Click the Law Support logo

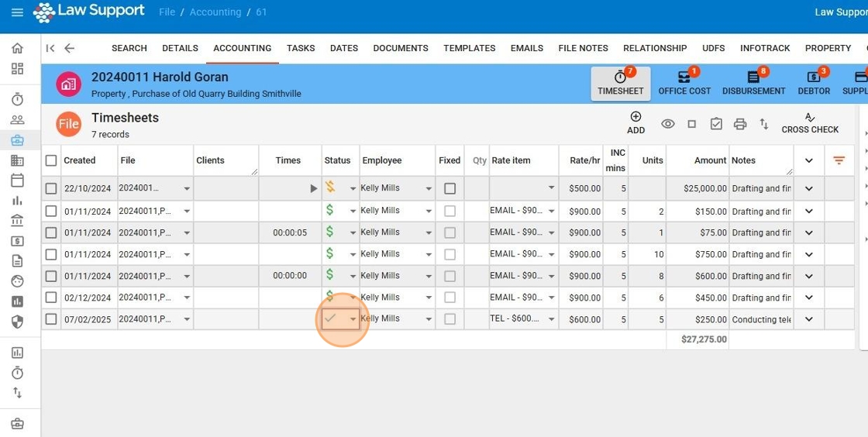(88, 12)
